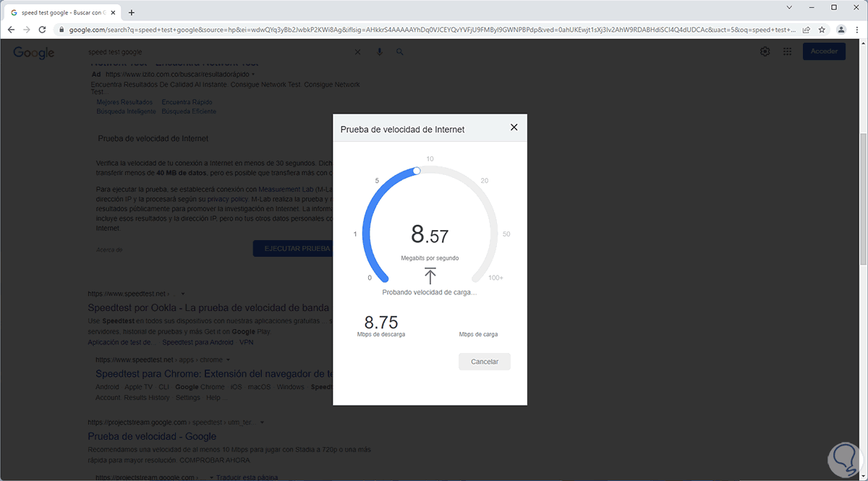Click the gauge's white progress knob
Viewport: 868px width, 481px height.
pyautogui.click(x=417, y=171)
